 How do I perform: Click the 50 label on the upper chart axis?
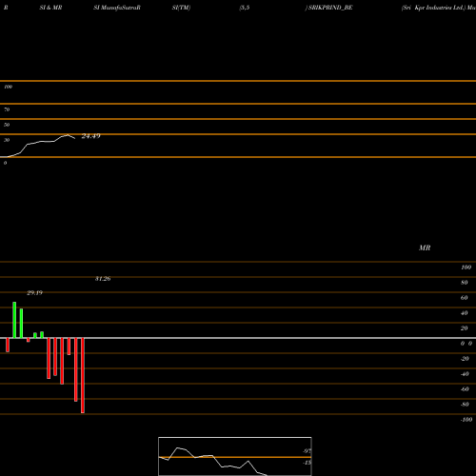tap(7, 125)
